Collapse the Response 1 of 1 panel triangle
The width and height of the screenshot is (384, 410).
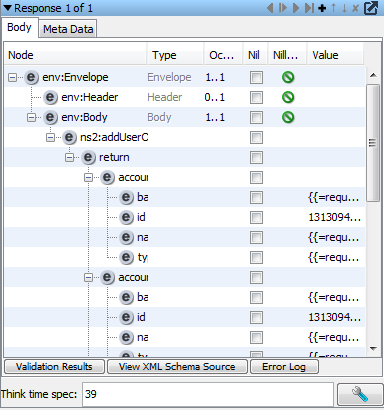(7, 8)
